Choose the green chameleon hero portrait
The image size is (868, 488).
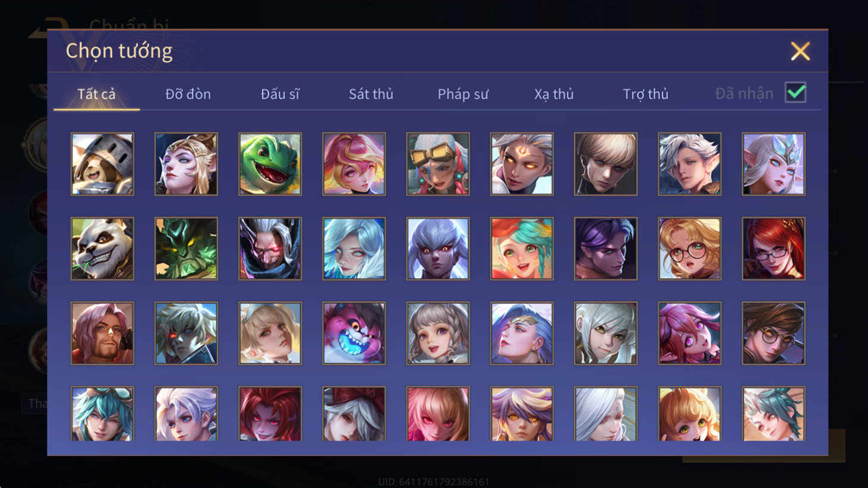[270, 164]
